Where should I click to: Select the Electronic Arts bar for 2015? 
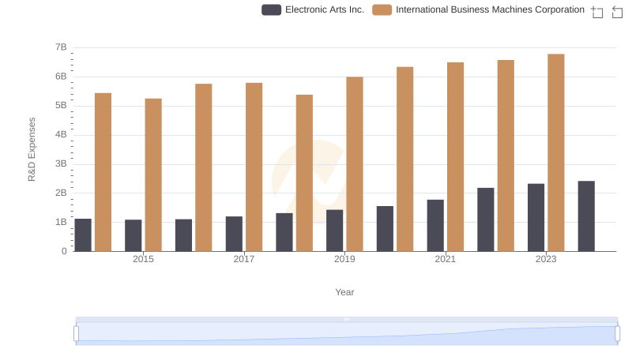coord(133,235)
